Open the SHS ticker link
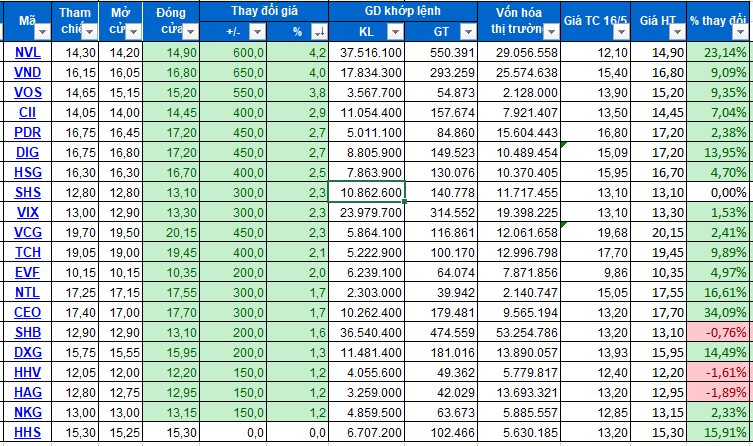The image size is (753, 446). [x=28, y=193]
